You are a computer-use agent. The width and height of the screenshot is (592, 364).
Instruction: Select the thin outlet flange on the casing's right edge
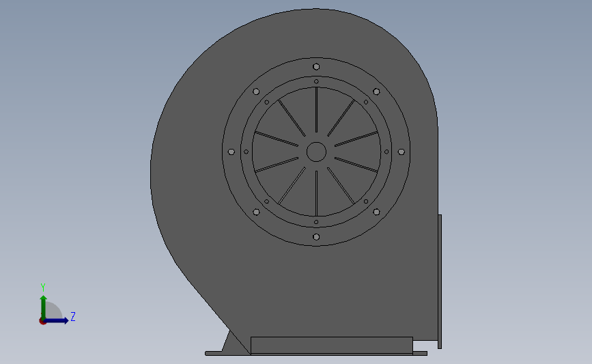point(440,281)
